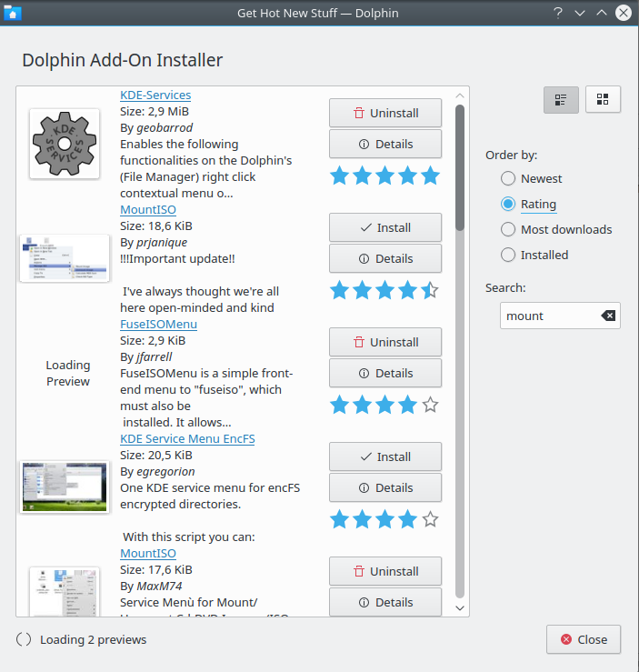Click the MountISO by MaxM74 preview thumbnail
This screenshot has height=672, width=639.
pyautogui.click(x=65, y=592)
